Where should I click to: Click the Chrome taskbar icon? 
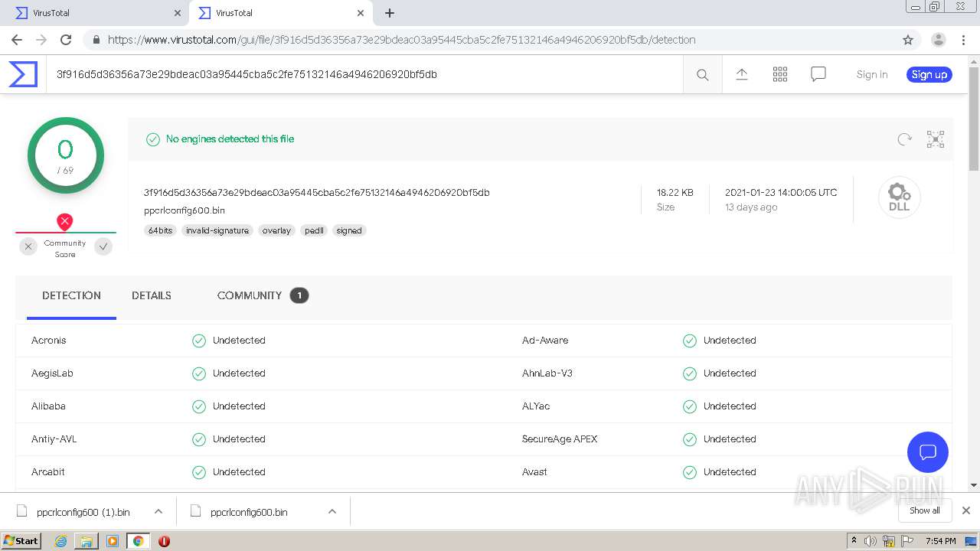tap(138, 541)
